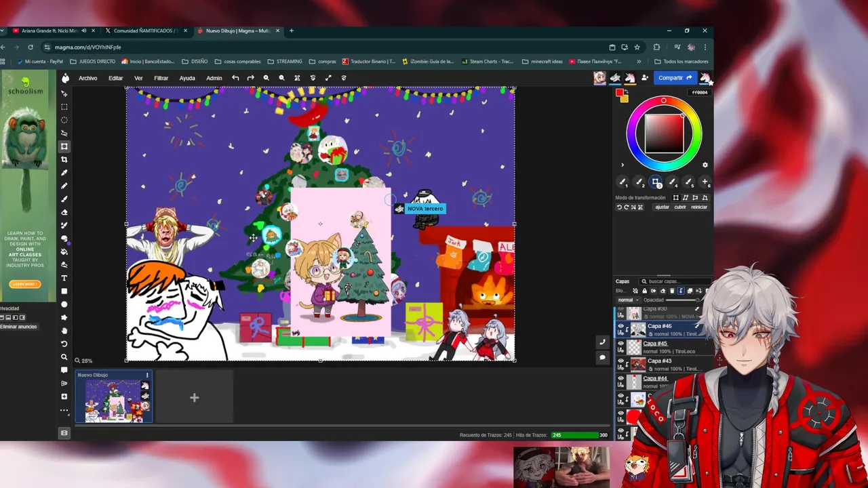
Task: Open the Archivo menu
Action: [87, 78]
